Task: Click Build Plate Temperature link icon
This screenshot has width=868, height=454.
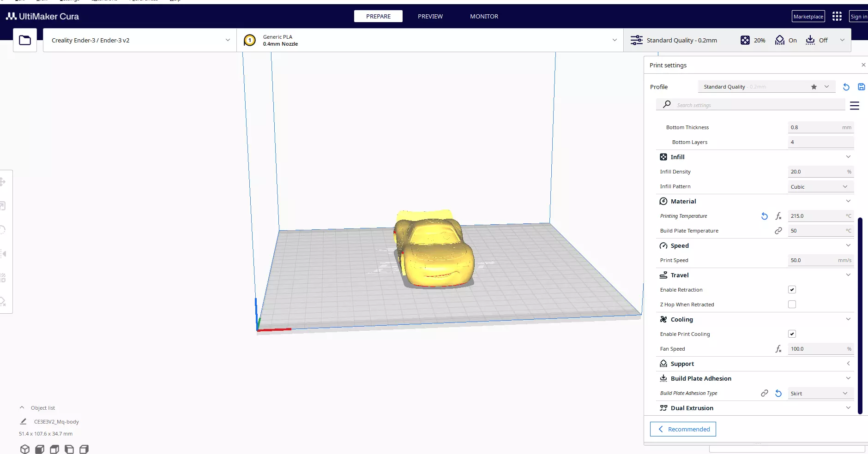Action: [x=778, y=231]
